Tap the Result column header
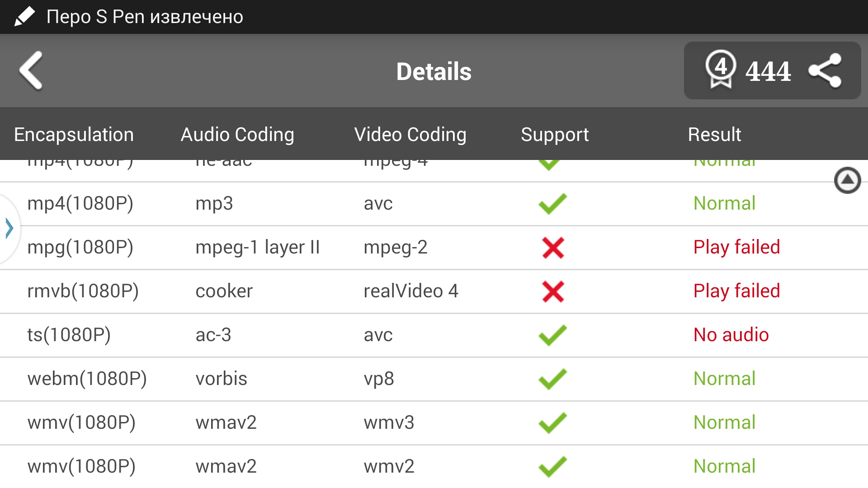The height and width of the screenshot is (488, 868). pos(714,135)
